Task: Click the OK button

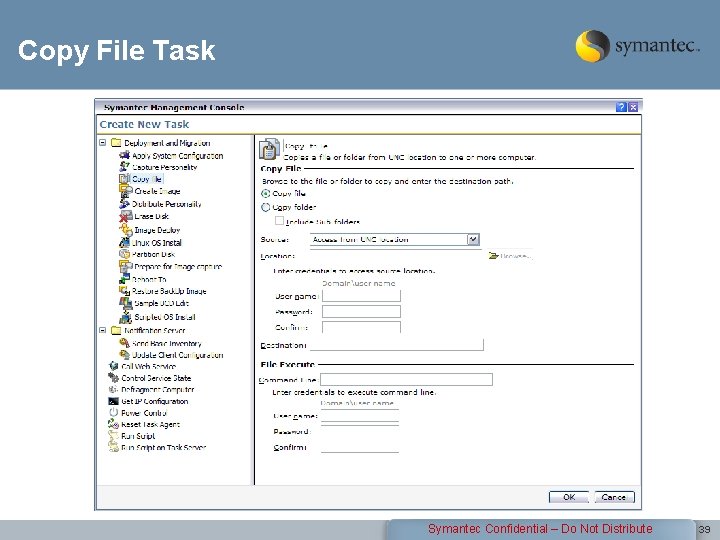Action: (x=569, y=497)
